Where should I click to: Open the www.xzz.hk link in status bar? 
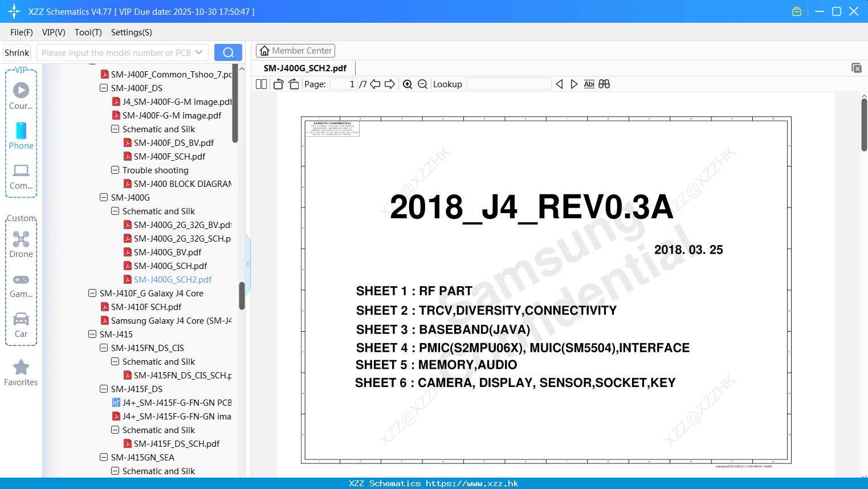pyautogui.click(x=472, y=483)
